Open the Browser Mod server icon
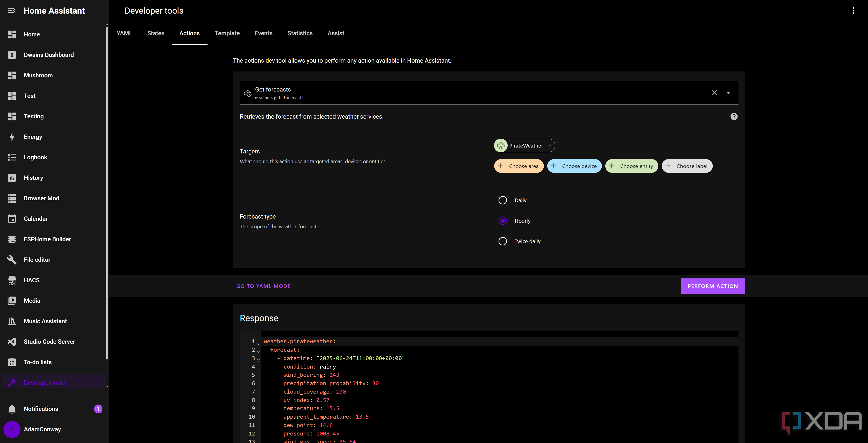 pyautogui.click(x=12, y=199)
